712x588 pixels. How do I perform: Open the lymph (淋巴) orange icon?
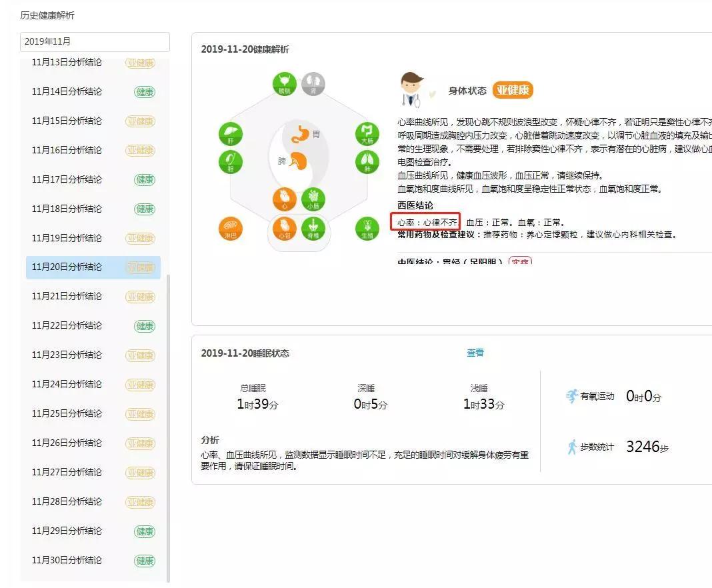coord(231,229)
